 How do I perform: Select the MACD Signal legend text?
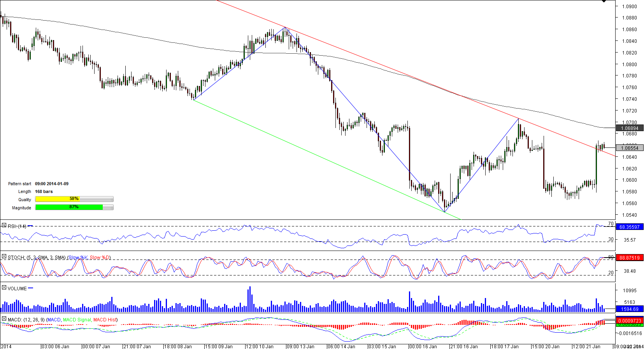(77, 320)
